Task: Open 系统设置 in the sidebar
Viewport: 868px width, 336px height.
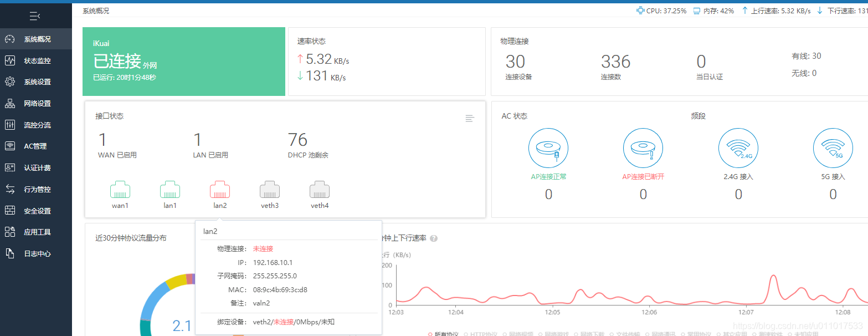Action: [36, 82]
